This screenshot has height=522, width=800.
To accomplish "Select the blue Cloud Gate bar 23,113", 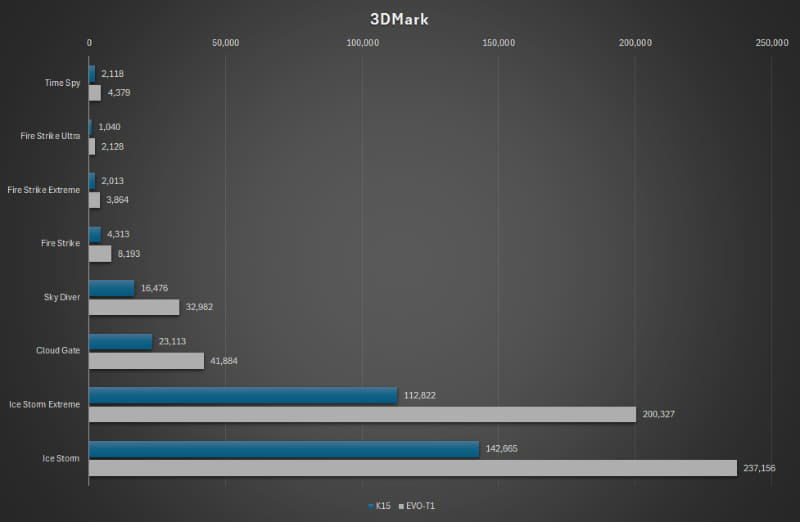I will (x=121, y=342).
